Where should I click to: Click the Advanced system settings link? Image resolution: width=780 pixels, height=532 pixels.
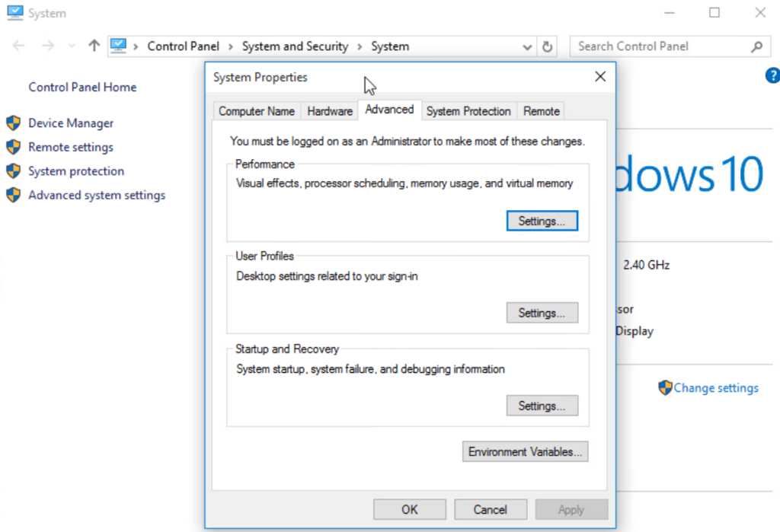click(97, 196)
